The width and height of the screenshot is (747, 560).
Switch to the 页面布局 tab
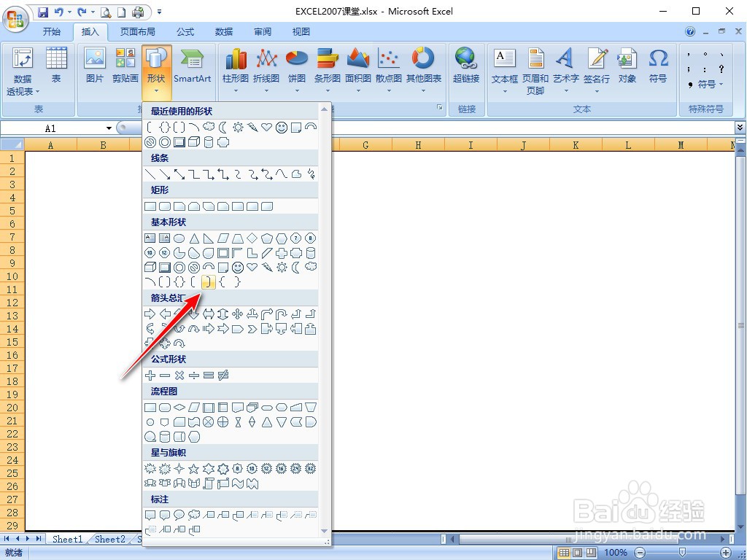pyautogui.click(x=137, y=32)
